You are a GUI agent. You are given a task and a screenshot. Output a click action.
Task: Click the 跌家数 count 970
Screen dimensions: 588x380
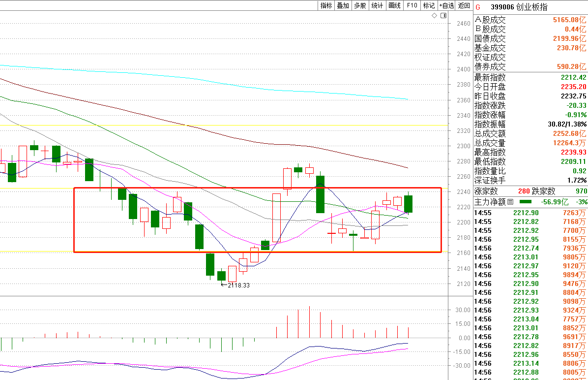(581, 191)
